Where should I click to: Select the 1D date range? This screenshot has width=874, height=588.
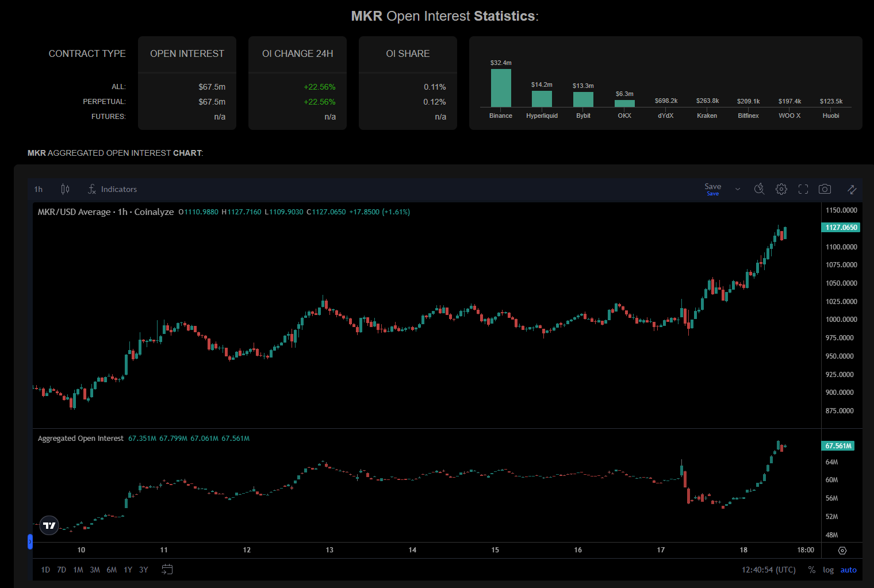(x=45, y=570)
